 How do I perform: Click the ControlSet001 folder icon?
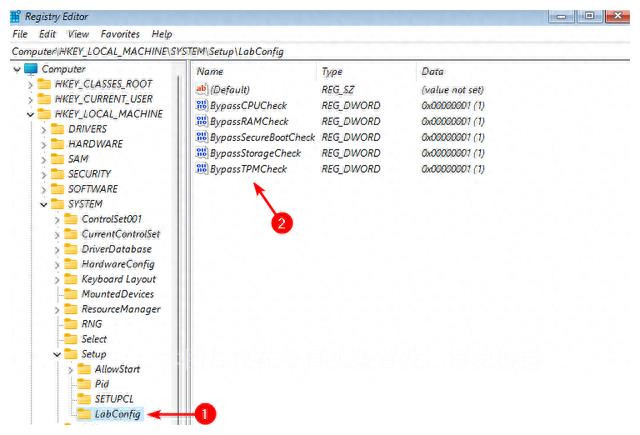(71, 219)
